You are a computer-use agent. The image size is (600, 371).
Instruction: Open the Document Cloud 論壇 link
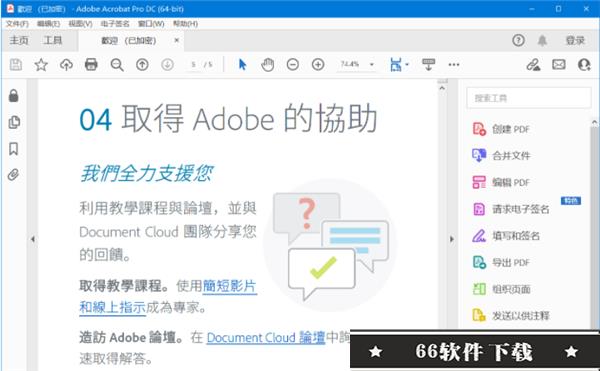click(266, 337)
